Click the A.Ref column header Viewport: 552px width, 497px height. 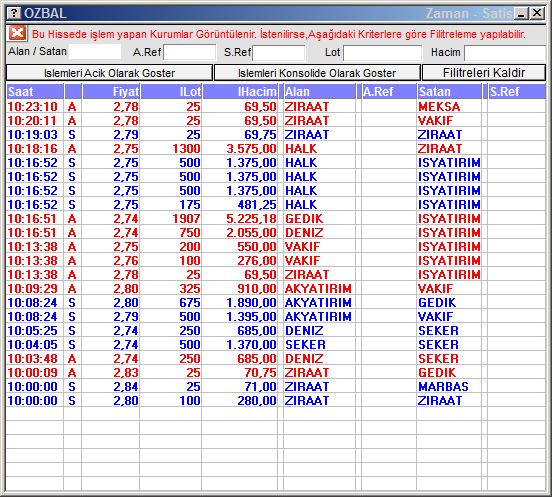coord(389,92)
